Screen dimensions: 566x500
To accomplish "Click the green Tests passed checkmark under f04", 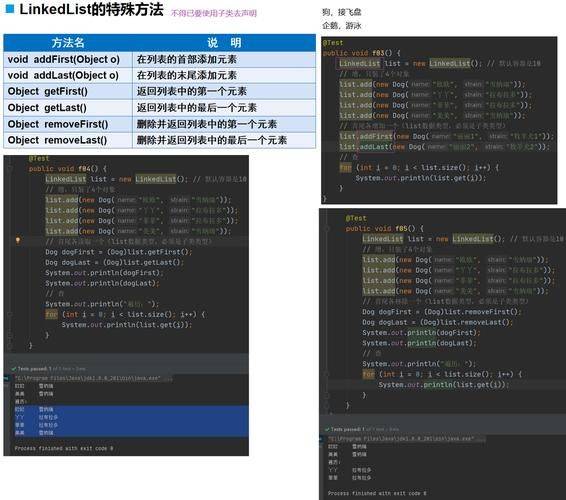I will (x=14, y=369).
